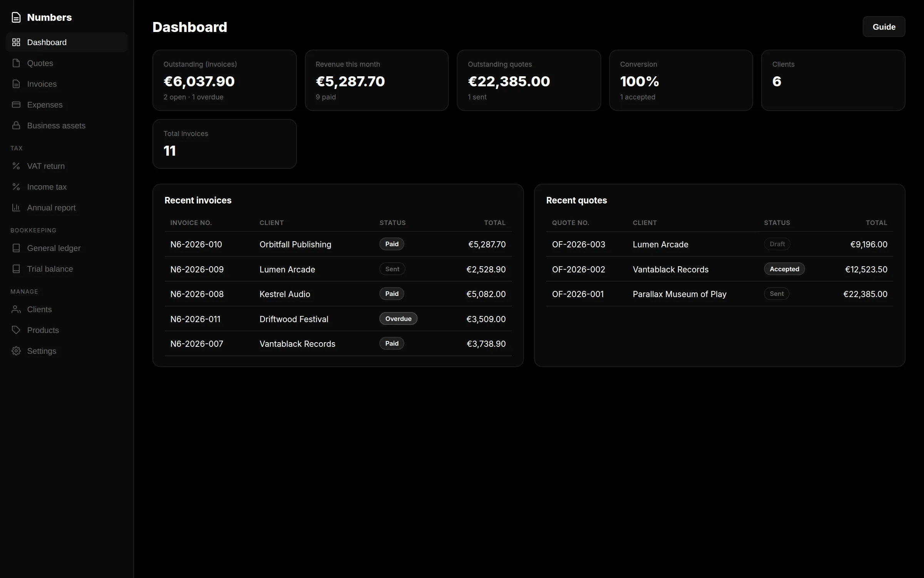Open quote OF-2026-003
Screen dimensions: 924x578
click(578, 244)
